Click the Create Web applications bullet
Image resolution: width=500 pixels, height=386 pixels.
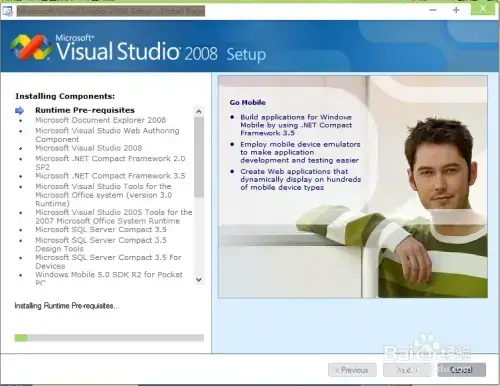point(301,179)
